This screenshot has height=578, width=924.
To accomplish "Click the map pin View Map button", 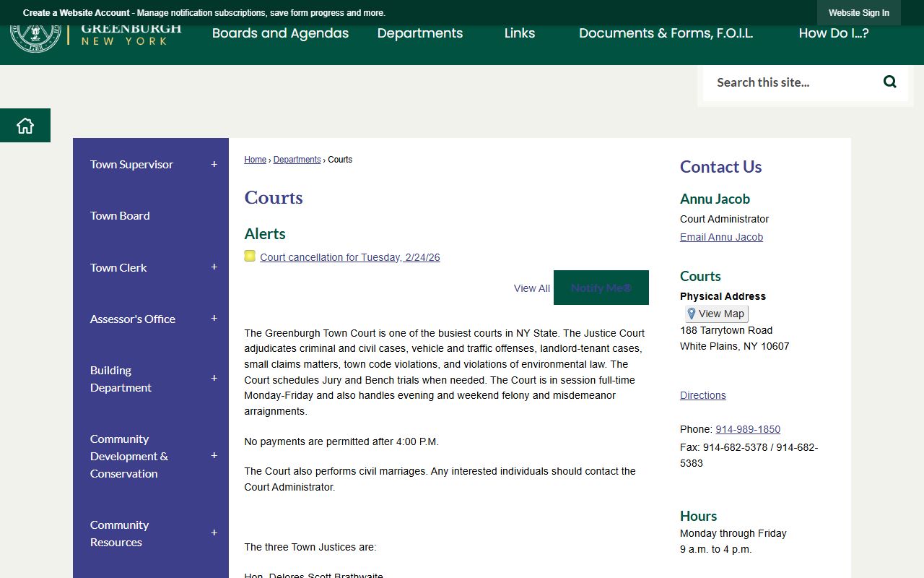I will [x=716, y=314].
